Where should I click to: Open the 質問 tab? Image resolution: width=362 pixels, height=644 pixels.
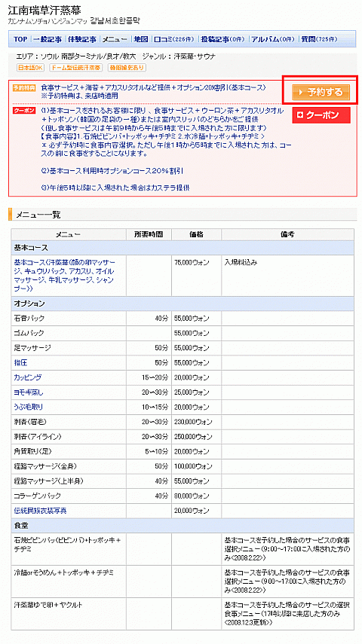point(319,39)
